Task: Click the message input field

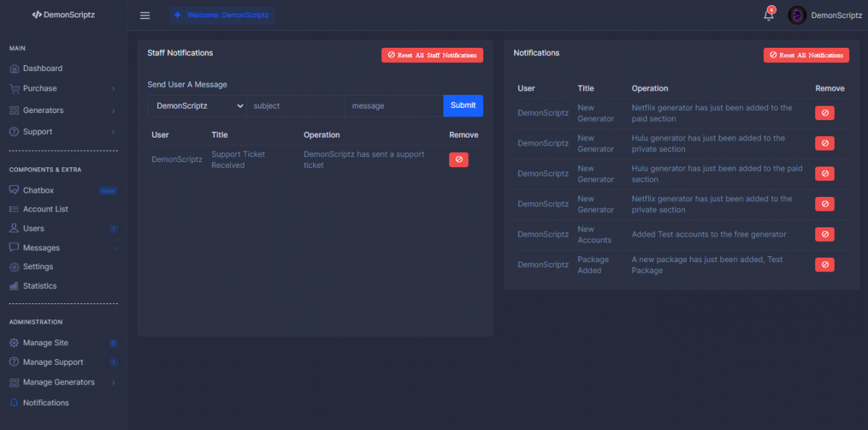Action: point(393,106)
